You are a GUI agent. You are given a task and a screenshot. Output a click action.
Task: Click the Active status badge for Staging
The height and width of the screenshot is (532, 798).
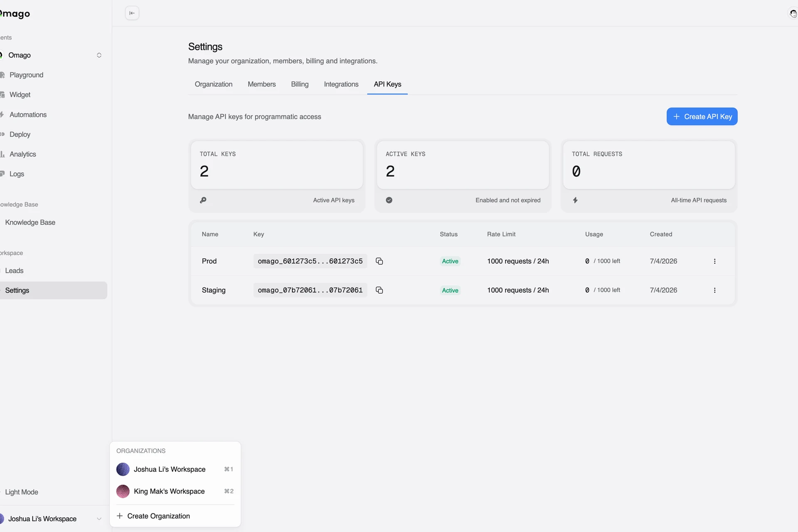450,290
